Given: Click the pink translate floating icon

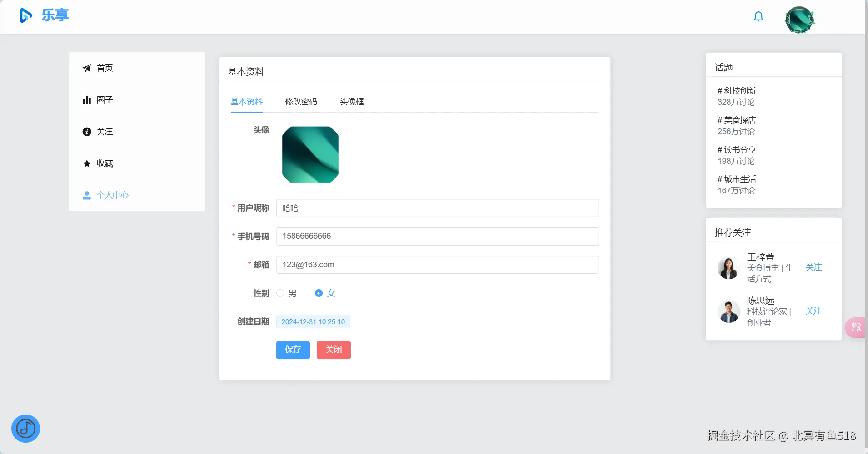Looking at the screenshot, I should click(x=856, y=327).
